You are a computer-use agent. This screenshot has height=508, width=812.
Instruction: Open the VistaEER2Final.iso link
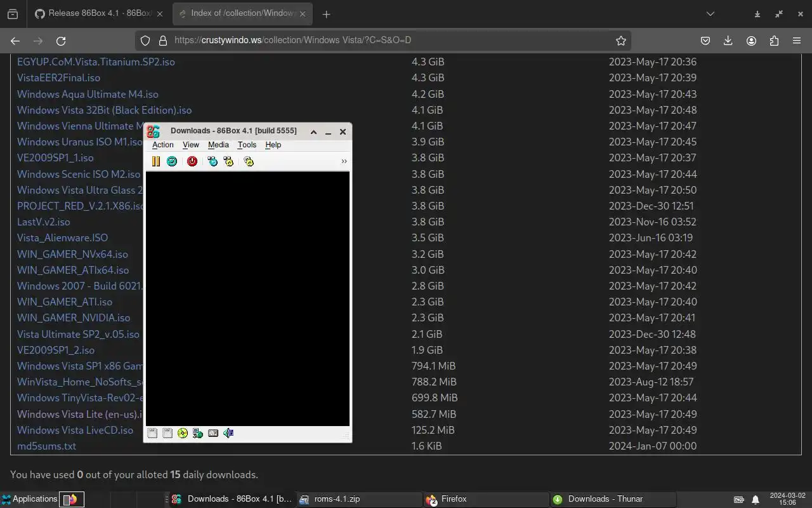coord(58,77)
